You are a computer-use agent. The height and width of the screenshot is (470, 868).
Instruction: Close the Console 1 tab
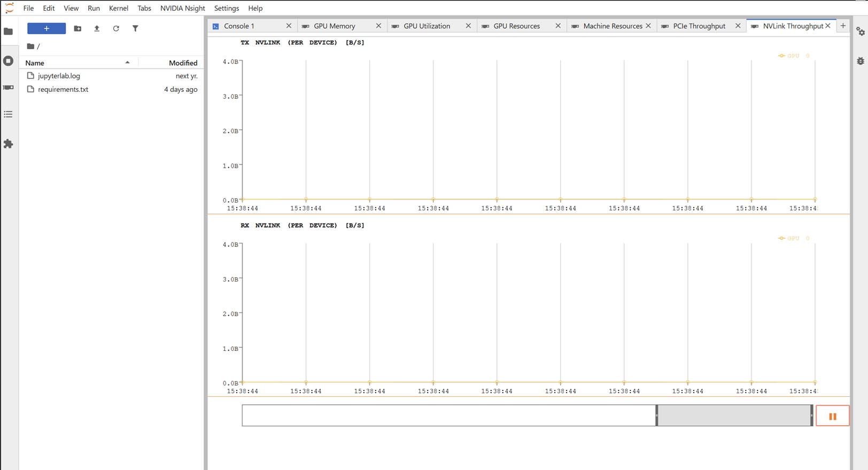[x=289, y=26]
